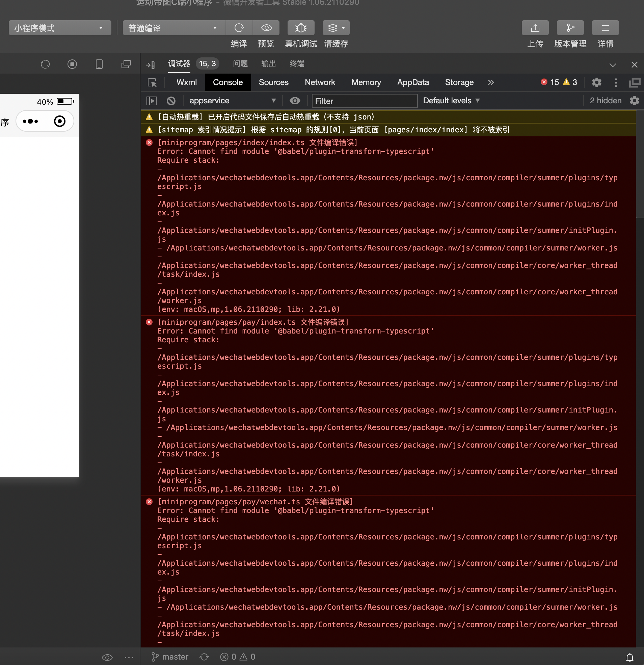
Task: Expand the clear cache dropdown arrow
Action: 343,28
